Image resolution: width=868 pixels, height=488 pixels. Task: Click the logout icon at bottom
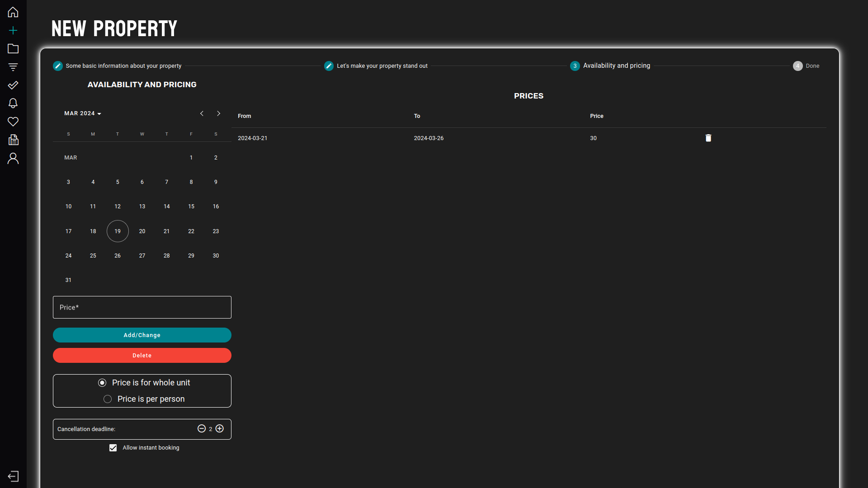13,476
